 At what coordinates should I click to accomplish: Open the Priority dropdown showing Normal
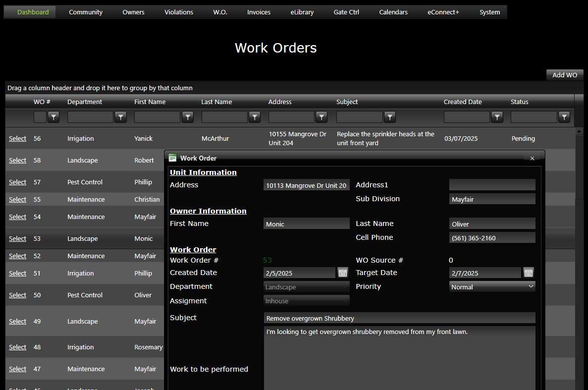pyautogui.click(x=532, y=286)
